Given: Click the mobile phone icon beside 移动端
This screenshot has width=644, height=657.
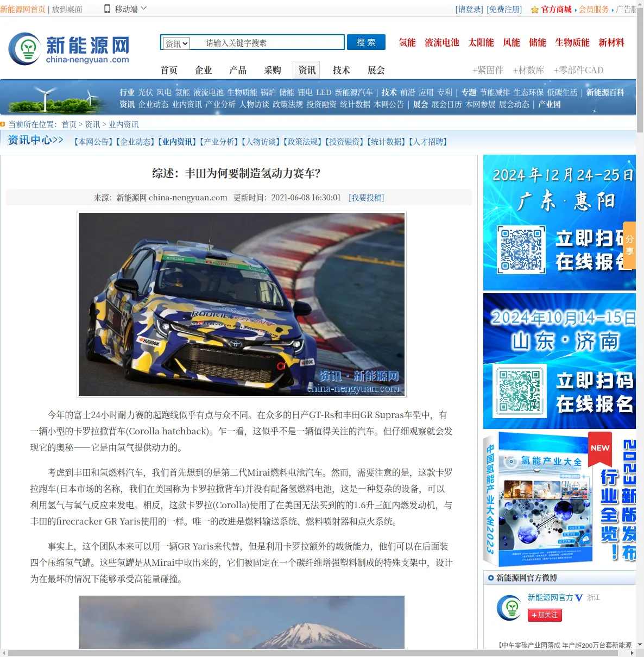Looking at the screenshot, I should click(x=107, y=9).
